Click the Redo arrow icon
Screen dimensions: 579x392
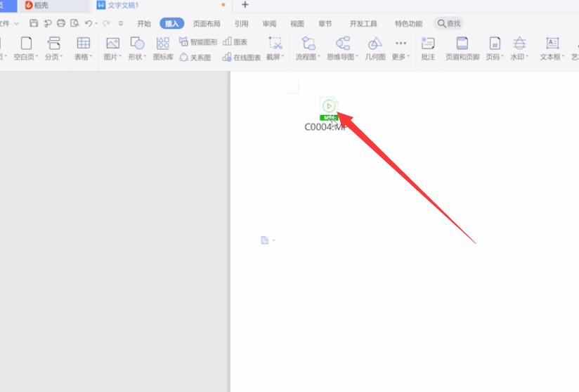click(x=106, y=23)
